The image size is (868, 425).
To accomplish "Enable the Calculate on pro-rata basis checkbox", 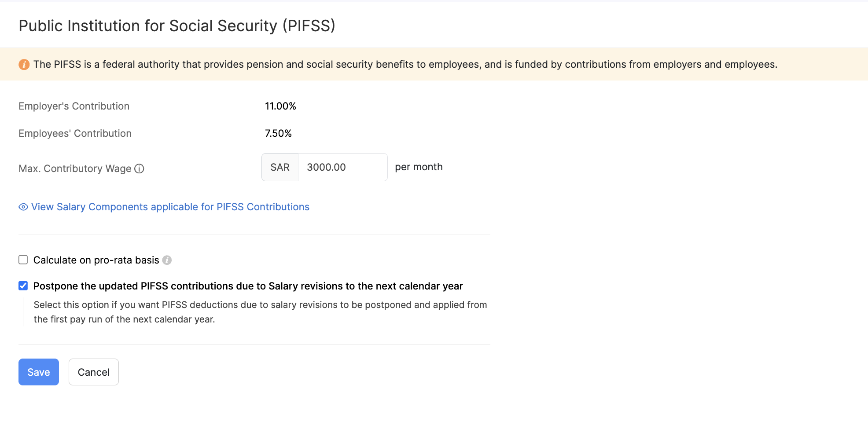I will coord(23,260).
